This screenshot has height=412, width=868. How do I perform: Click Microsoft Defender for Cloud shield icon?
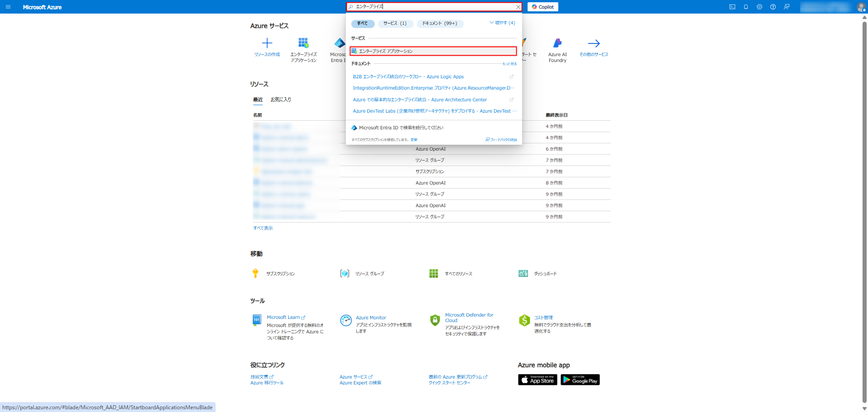[435, 320]
